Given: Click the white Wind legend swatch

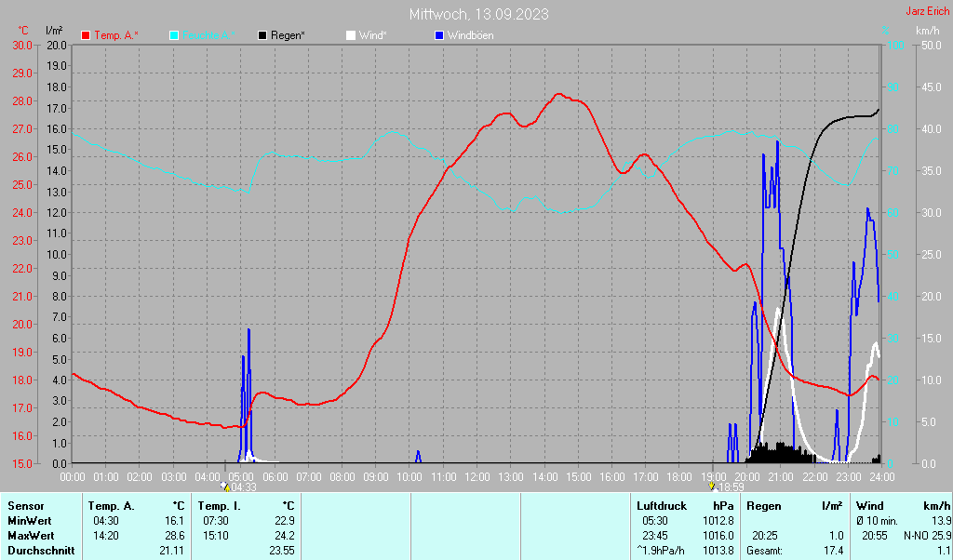Looking at the screenshot, I should [350, 35].
